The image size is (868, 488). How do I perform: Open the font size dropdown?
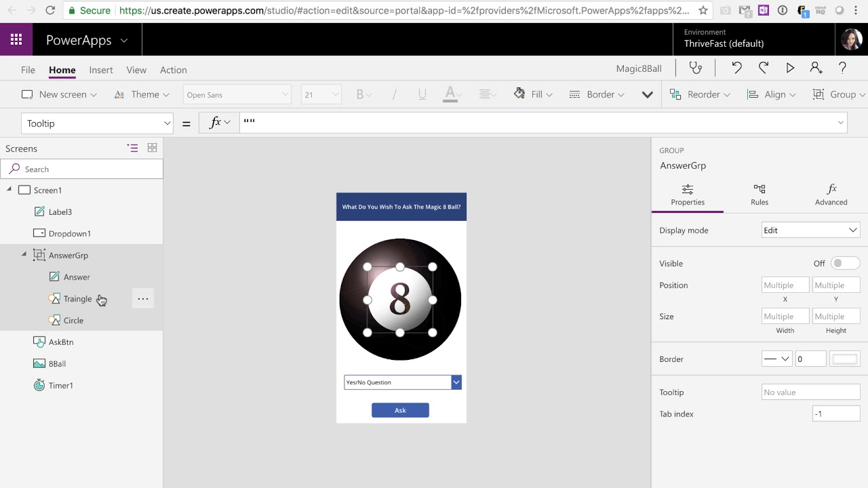click(321, 95)
